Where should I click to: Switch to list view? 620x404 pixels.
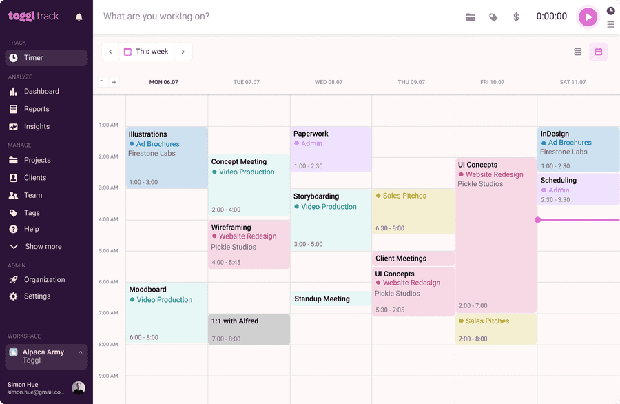[x=578, y=52]
